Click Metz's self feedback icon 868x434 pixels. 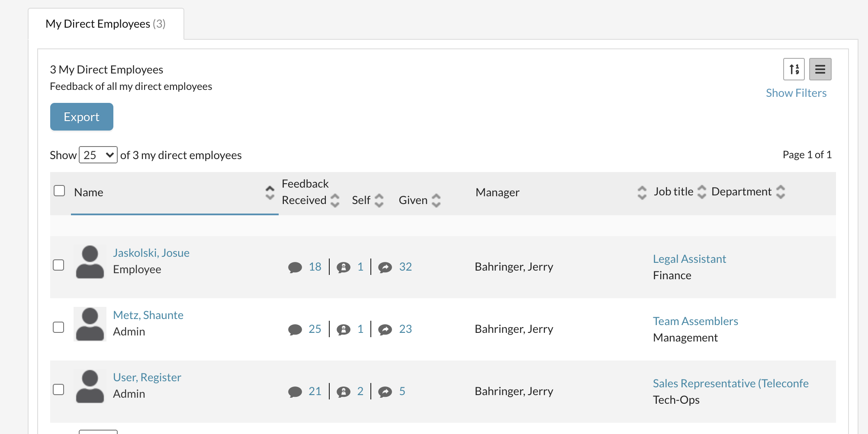pos(344,330)
